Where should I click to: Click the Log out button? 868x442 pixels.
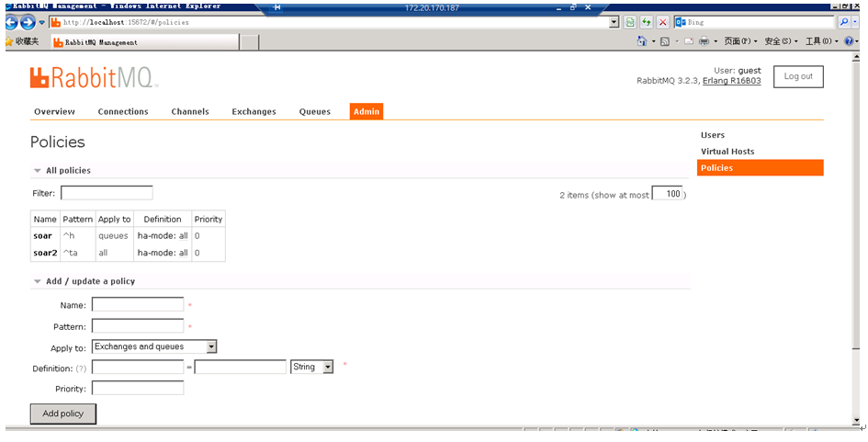coord(798,76)
